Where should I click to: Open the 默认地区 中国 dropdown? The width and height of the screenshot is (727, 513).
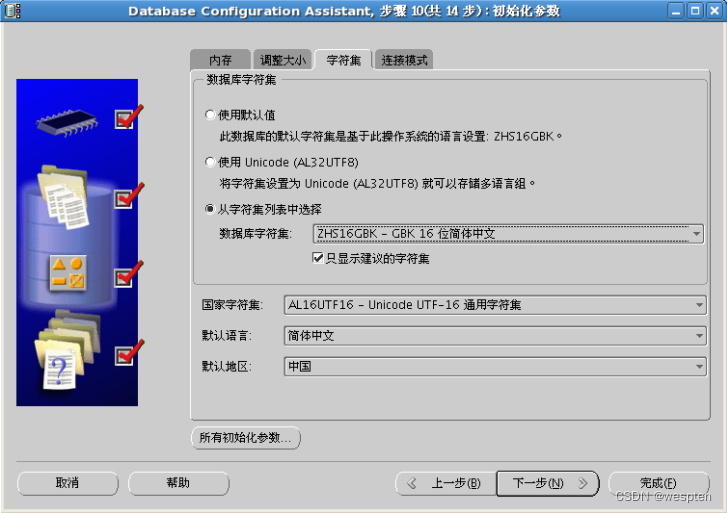[495, 367]
